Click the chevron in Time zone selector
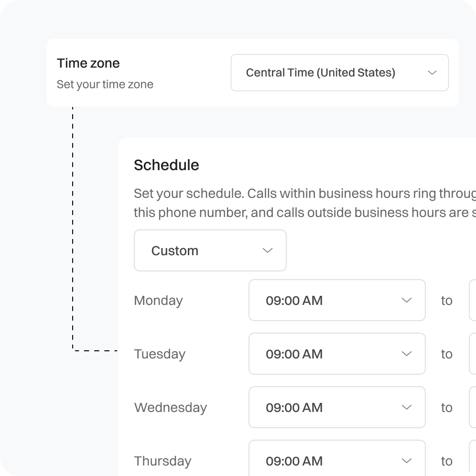The width and height of the screenshot is (476, 476). (x=432, y=73)
